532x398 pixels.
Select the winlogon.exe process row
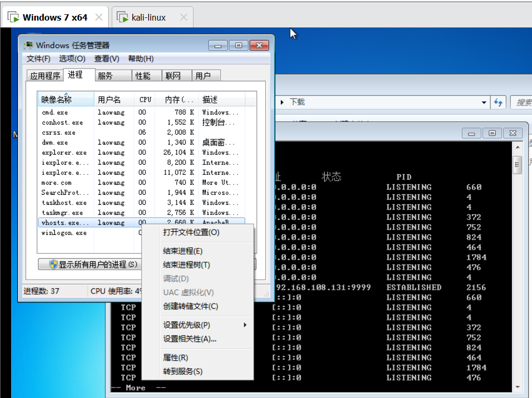[x=90, y=233]
